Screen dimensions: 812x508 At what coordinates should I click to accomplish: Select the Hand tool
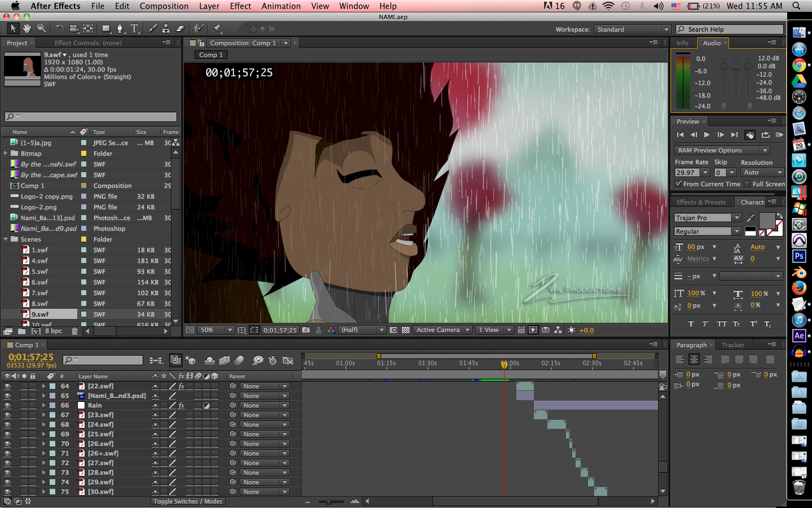pos(27,28)
